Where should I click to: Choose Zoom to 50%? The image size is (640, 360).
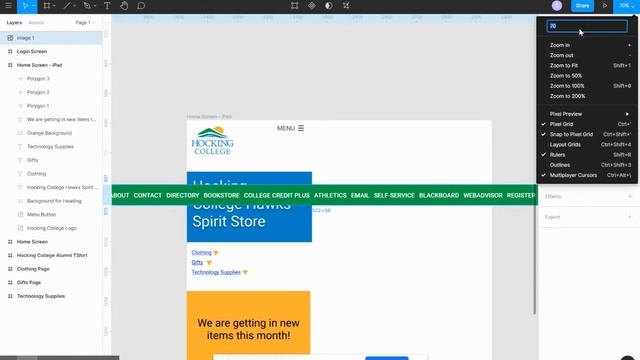click(588, 76)
